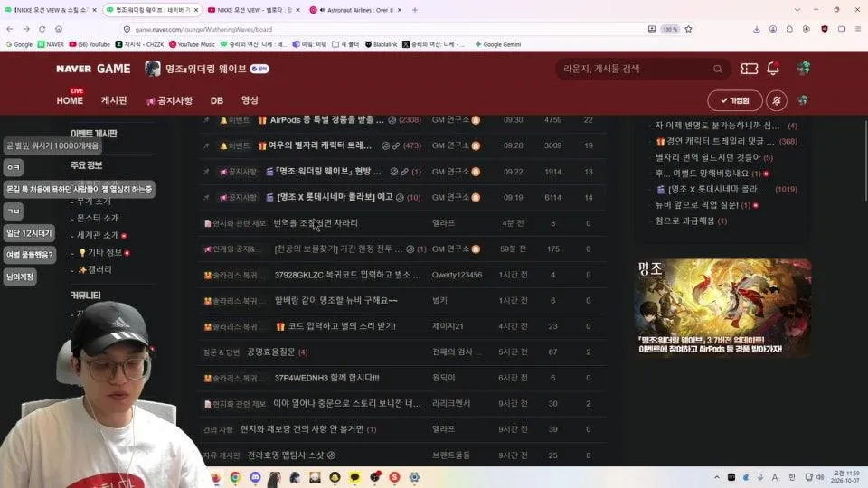Open the gear app on taskbar
868x488 pixels.
click(x=414, y=477)
